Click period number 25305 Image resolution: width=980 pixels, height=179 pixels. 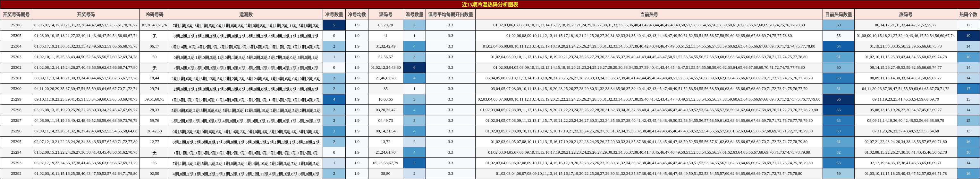click(16, 36)
